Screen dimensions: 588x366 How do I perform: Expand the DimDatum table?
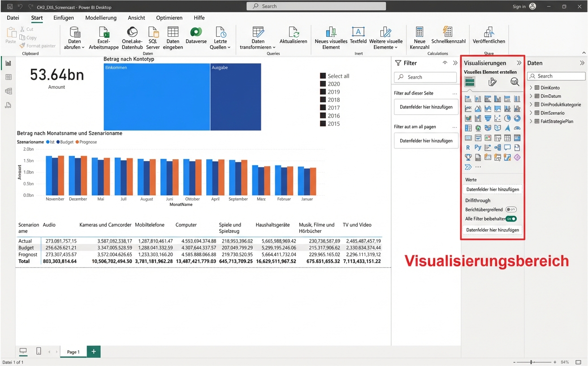(x=531, y=96)
